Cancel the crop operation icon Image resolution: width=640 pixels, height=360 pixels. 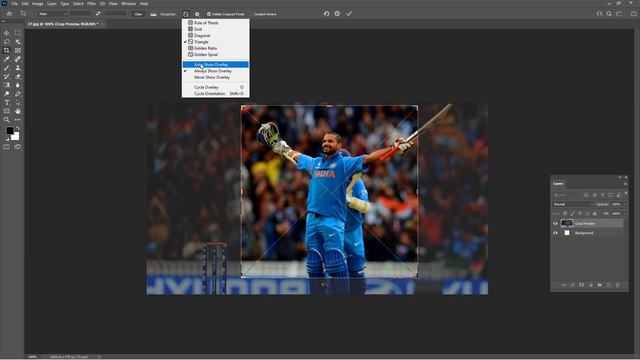337,13
